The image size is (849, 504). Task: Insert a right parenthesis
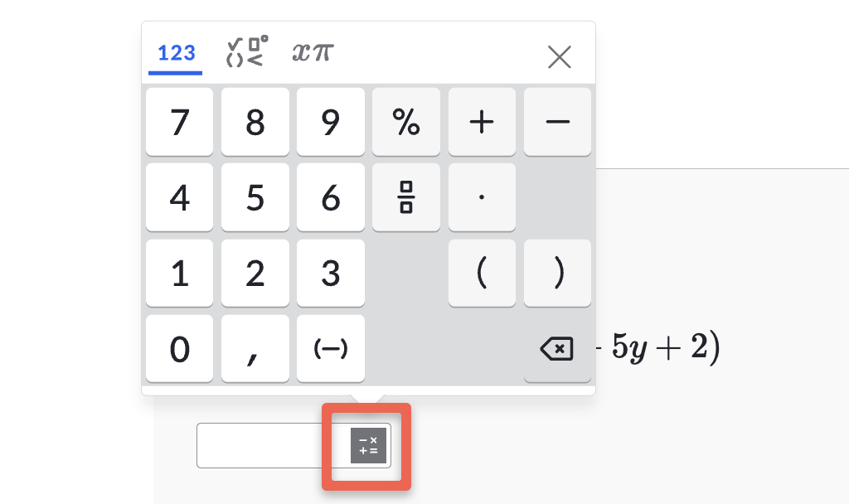pos(557,273)
